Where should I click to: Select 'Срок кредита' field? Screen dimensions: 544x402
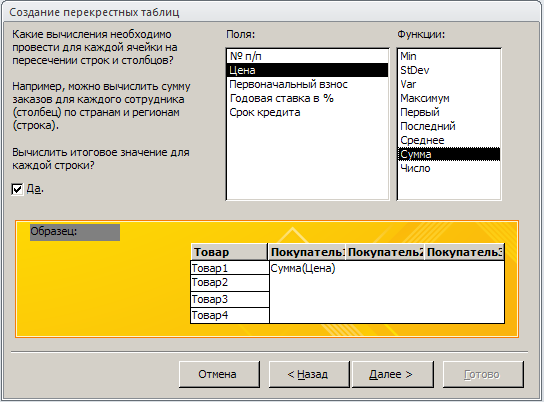(x=307, y=112)
